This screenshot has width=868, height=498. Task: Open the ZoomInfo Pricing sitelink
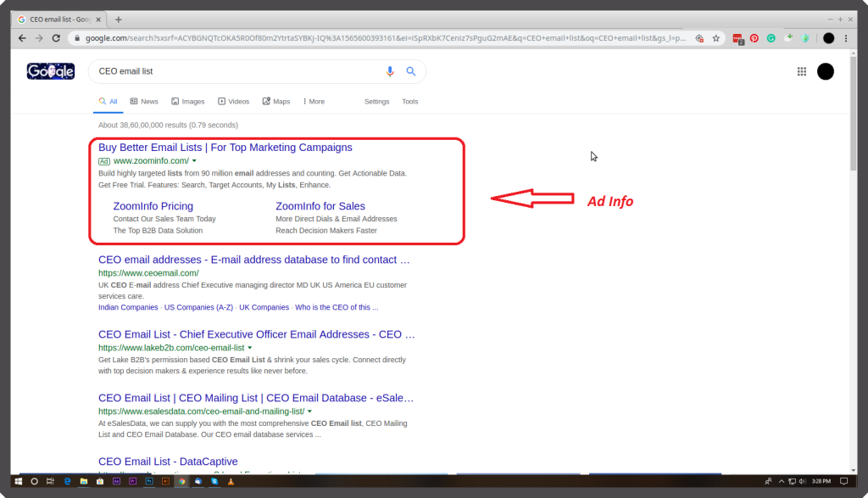(153, 206)
